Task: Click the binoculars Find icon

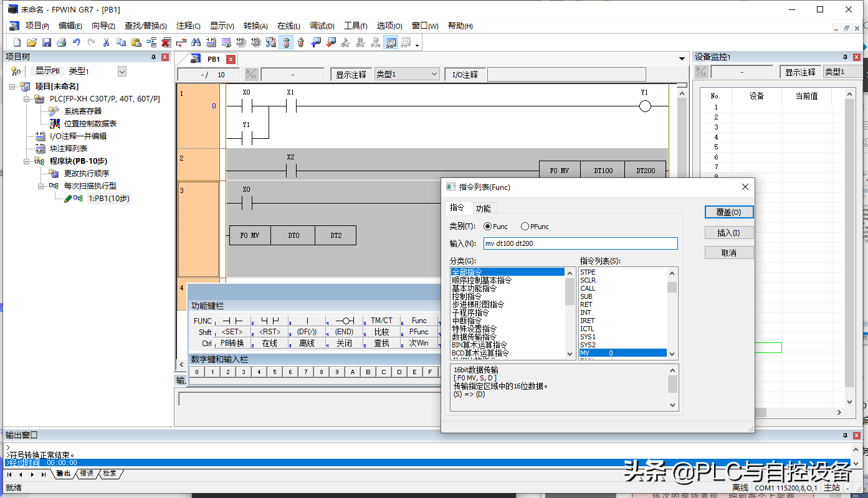Action: pos(196,43)
